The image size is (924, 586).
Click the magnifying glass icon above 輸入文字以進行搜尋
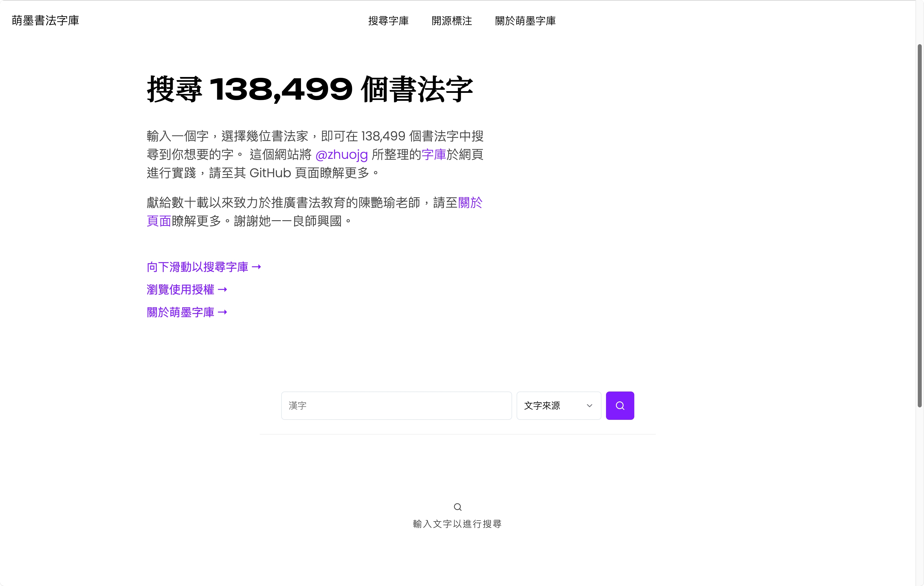click(457, 507)
